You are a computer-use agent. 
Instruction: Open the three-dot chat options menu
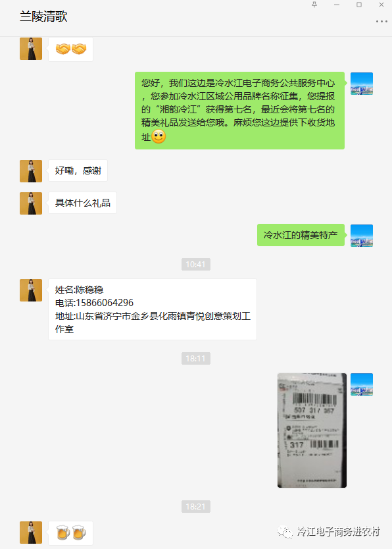pos(381,21)
